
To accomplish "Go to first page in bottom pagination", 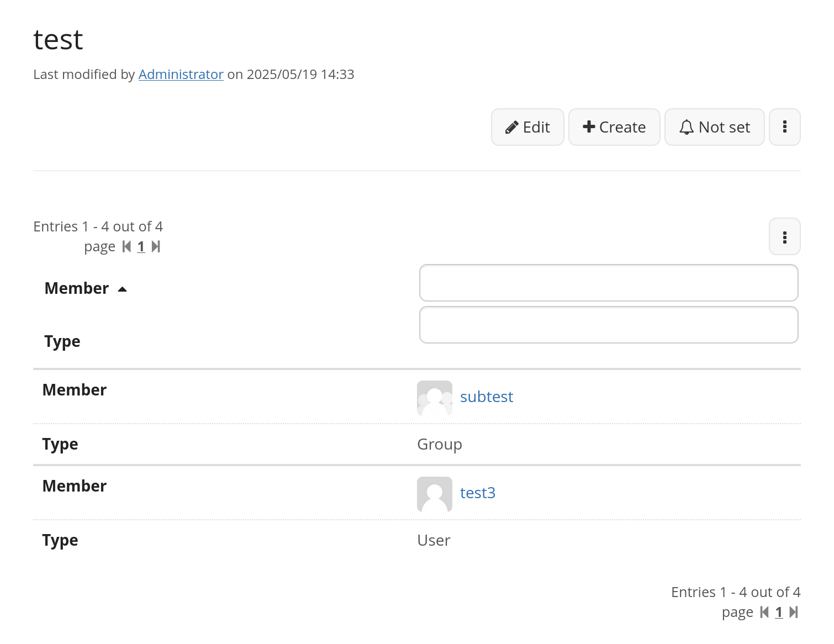I will click(764, 612).
